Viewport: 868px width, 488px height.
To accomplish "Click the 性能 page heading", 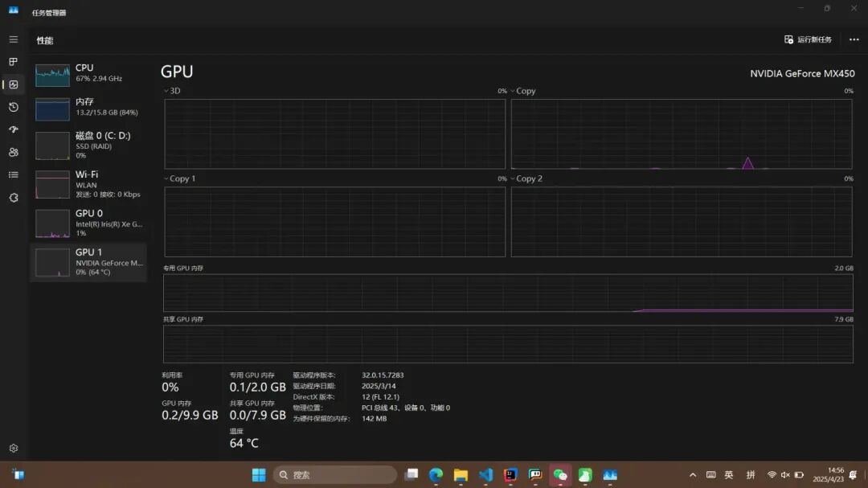I will (x=45, y=40).
